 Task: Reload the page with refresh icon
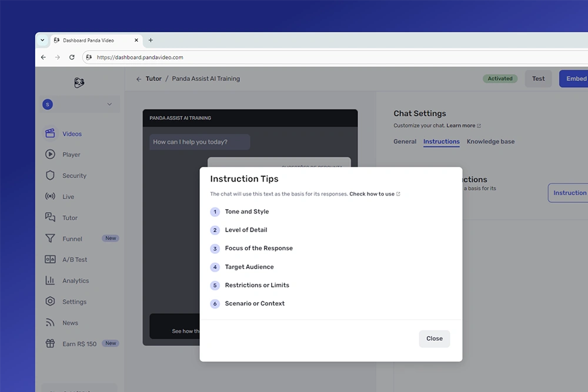[x=72, y=58]
